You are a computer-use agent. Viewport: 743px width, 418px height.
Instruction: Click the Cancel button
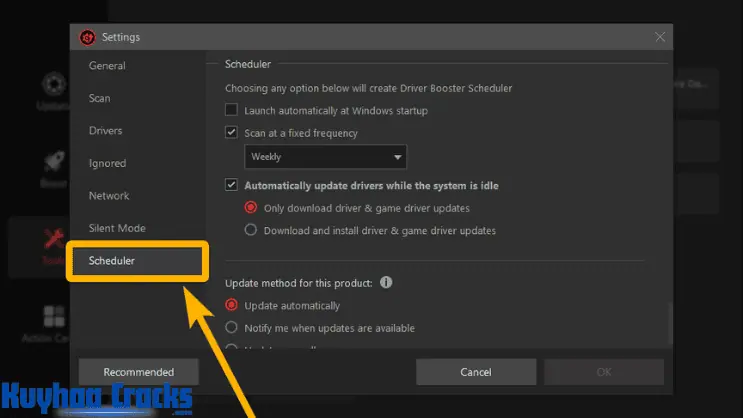click(x=475, y=372)
